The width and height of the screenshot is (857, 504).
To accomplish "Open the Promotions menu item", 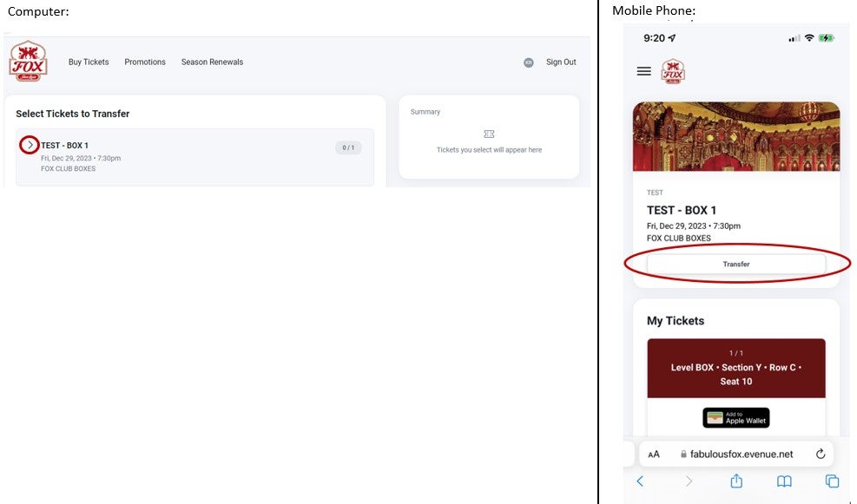I will pos(145,62).
